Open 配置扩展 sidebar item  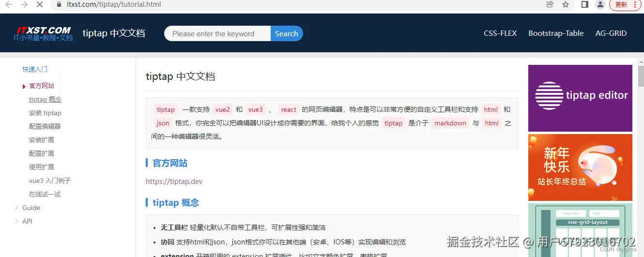[x=42, y=153]
